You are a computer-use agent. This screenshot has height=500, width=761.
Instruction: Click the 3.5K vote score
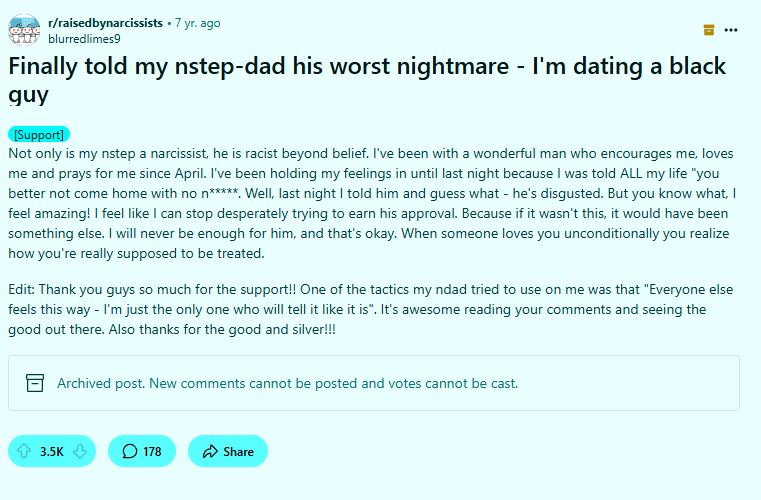point(51,451)
